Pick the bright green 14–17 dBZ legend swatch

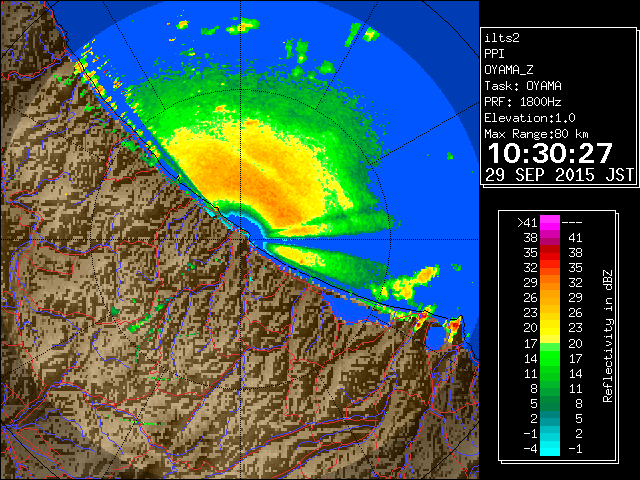550,358
